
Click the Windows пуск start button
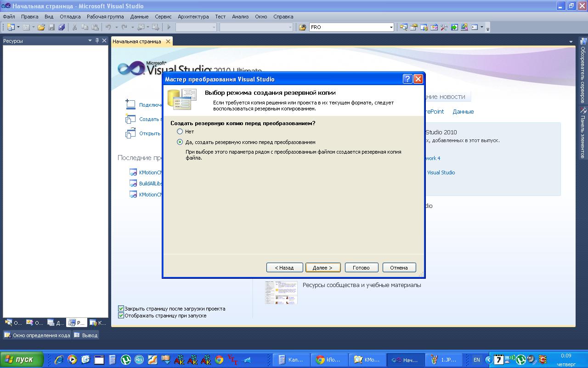pyautogui.click(x=22, y=360)
